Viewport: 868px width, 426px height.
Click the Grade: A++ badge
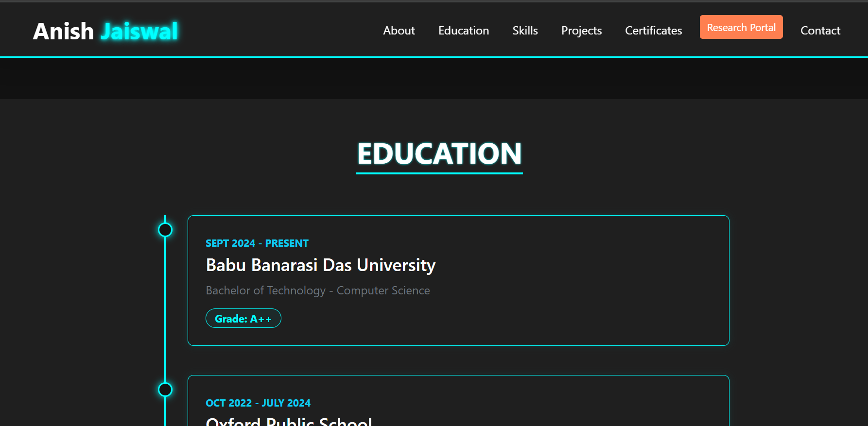click(x=243, y=319)
